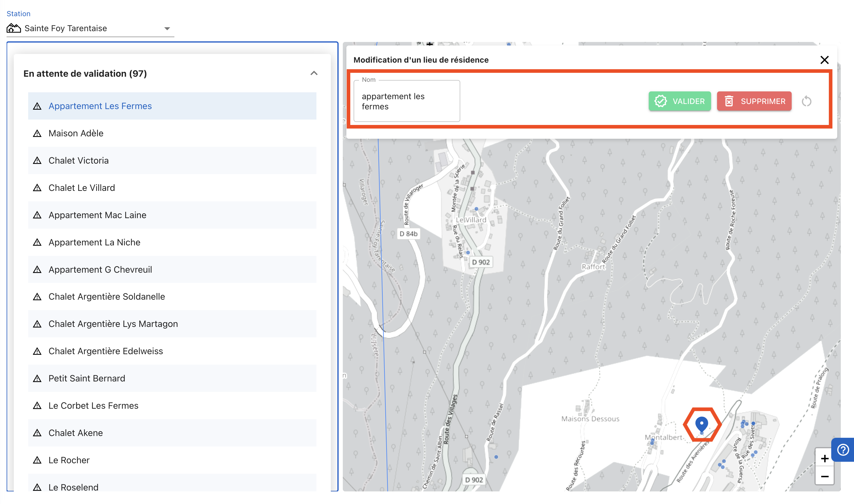Choose Petit Saint Bernard from list
Screen dimensions: 854x504
point(87,378)
